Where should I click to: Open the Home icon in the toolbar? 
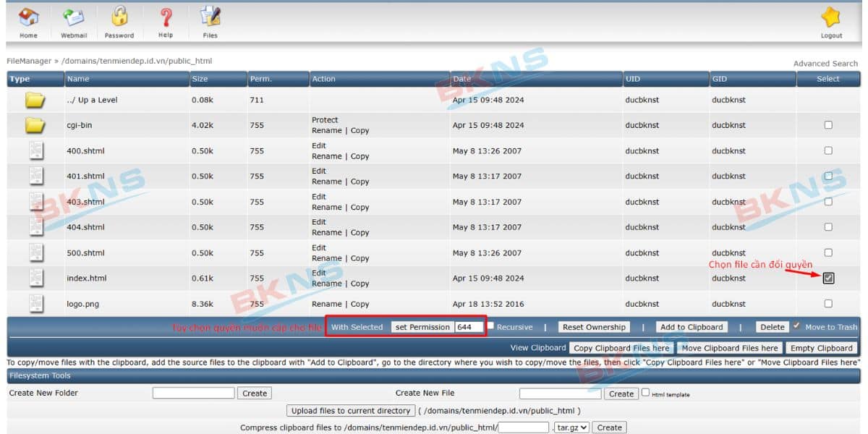tap(28, 16)
